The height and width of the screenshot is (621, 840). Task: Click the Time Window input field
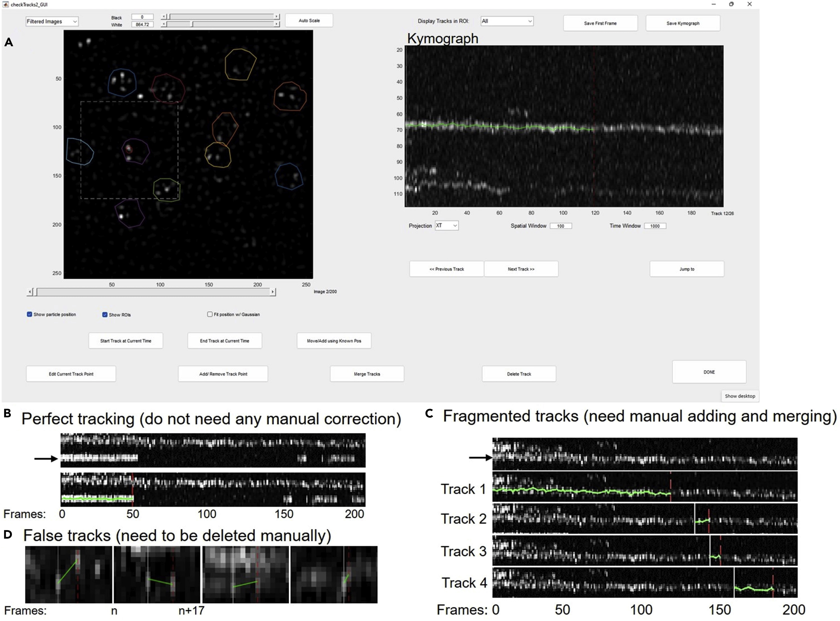(x=655, y=226)
